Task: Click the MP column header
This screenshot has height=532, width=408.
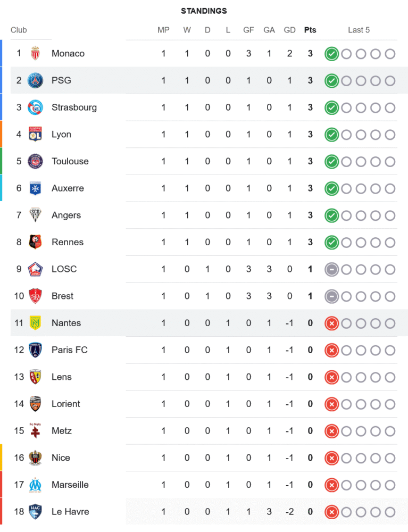Action: tap(163, 30)
